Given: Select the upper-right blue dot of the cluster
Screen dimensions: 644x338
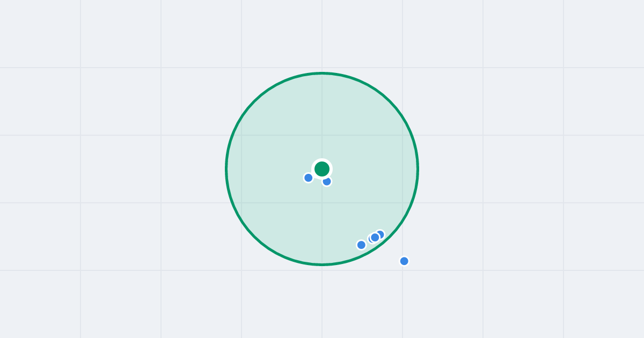Looking at the screenshot, I should click(x=380, y=234).
